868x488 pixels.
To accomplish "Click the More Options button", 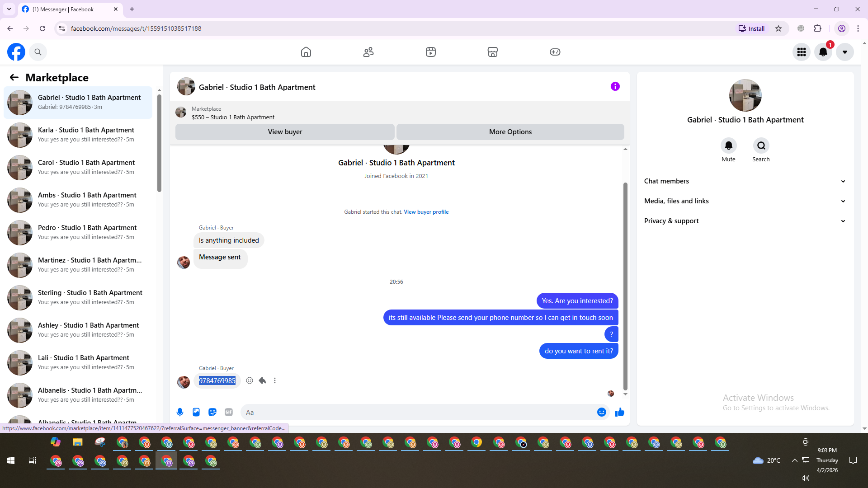I will (510, 132).
